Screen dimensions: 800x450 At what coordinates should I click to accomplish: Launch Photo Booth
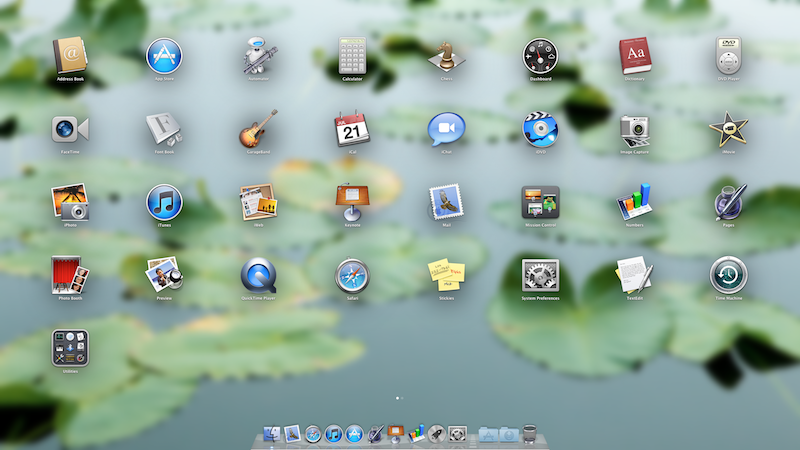70,276
